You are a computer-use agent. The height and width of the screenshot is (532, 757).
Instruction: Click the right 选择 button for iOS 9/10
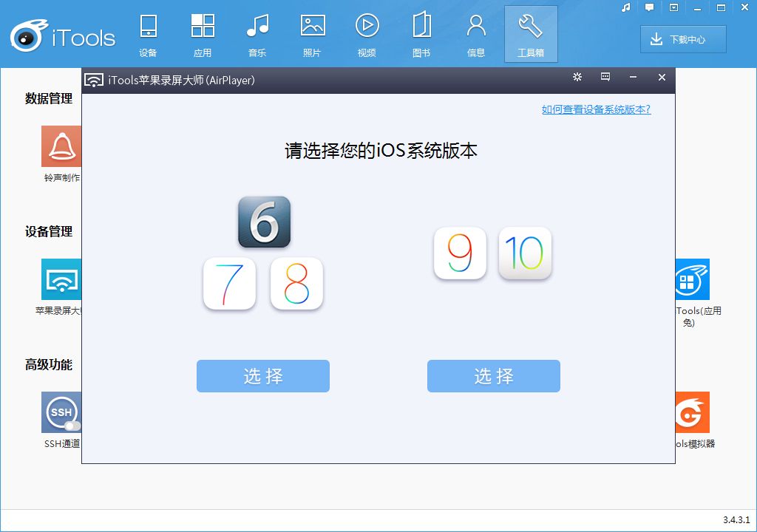pyautogui.click(x=493, y=376)
